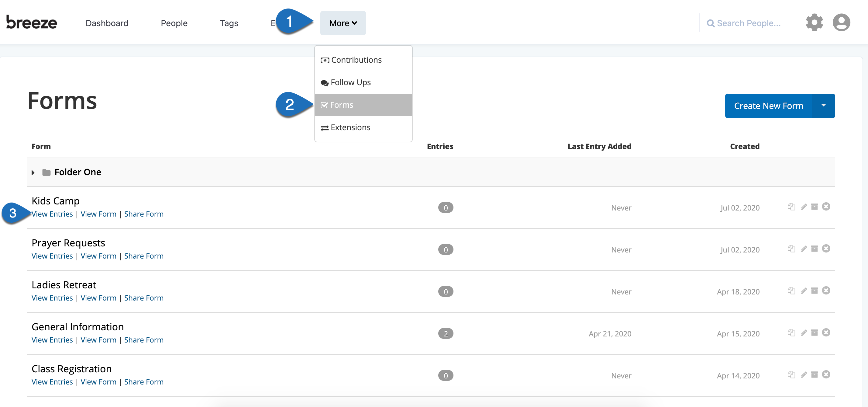
Task: Archive the Ladies Retreat form
Action: (815, 291)
